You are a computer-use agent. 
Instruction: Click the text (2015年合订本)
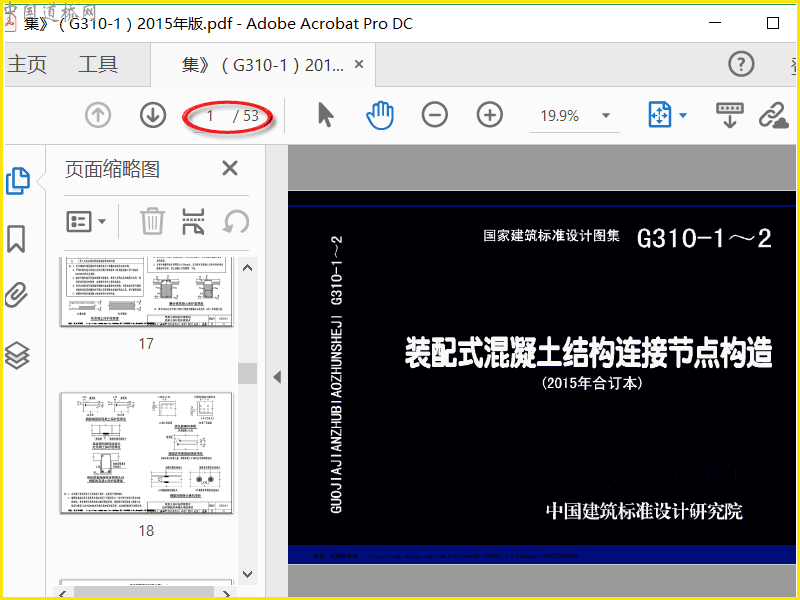point(592,383)
